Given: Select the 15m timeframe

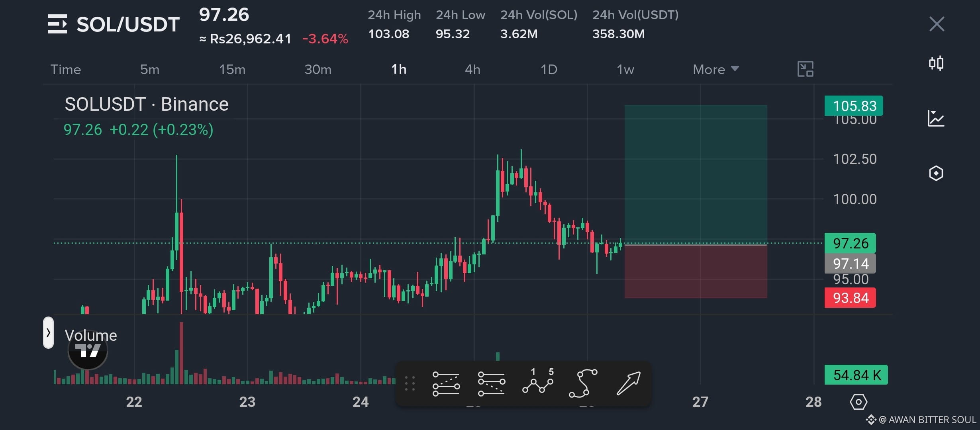Looking at the screenshot, I should [x=232, y=69].
